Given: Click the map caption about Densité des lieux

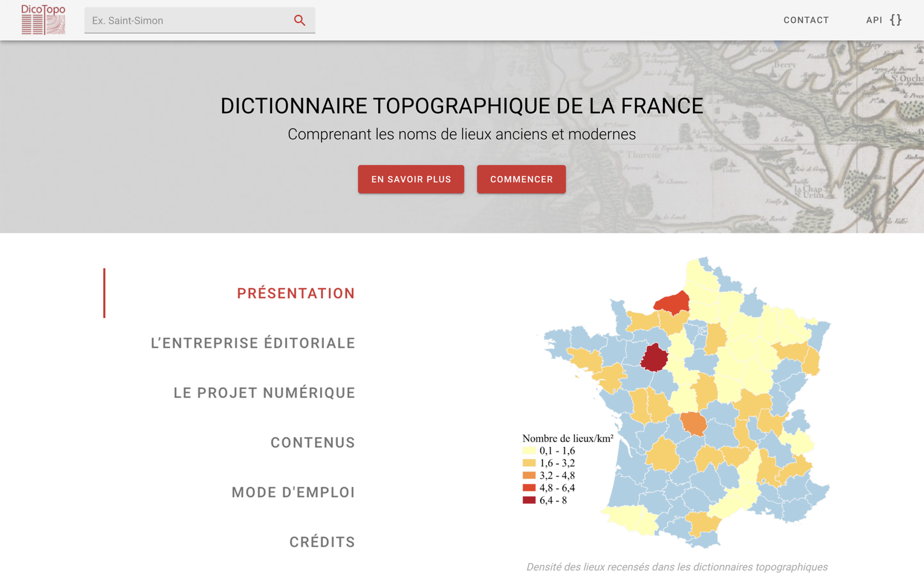Looking at the screenshot, I should pos(677,567).
